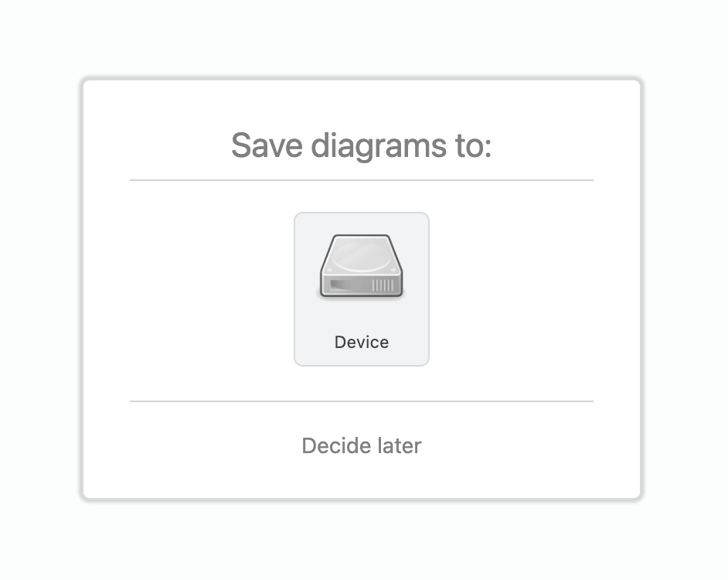Choose the Decide later option at the bottom
728x580 pixels.
pyautogui.click(x=362, y=445)
